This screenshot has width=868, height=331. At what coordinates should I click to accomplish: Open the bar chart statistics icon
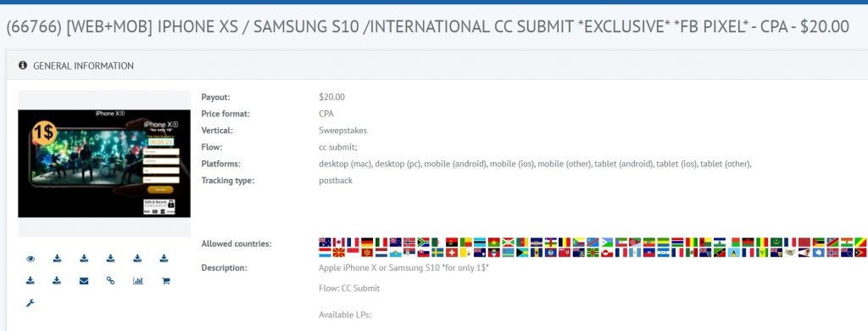(138, 281)
